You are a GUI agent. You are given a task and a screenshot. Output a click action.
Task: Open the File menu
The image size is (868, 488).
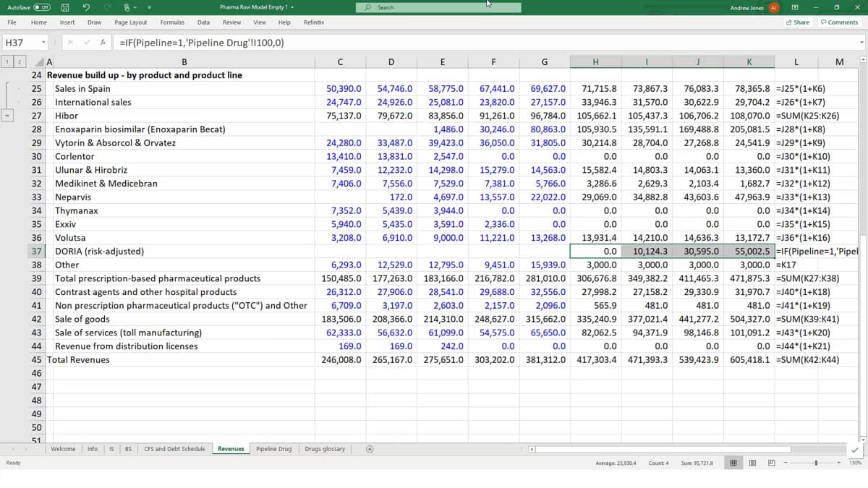(12, 22)
